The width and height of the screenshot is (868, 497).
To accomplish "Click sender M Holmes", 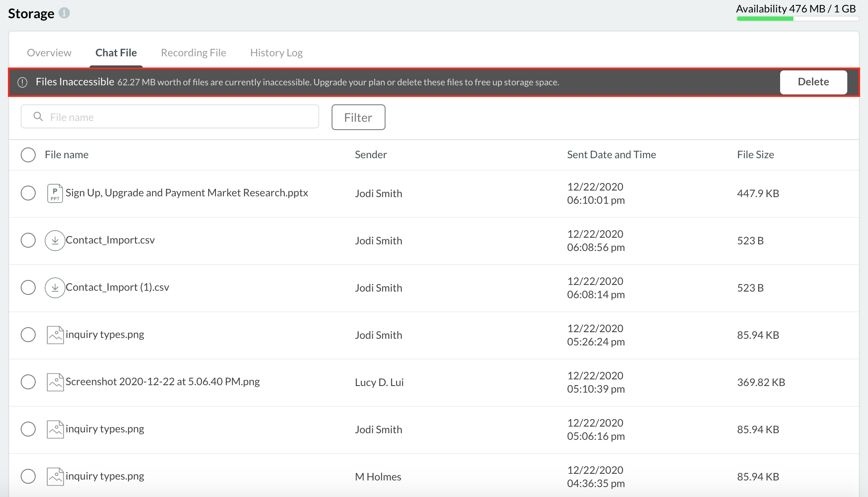I will coord(378,477).
